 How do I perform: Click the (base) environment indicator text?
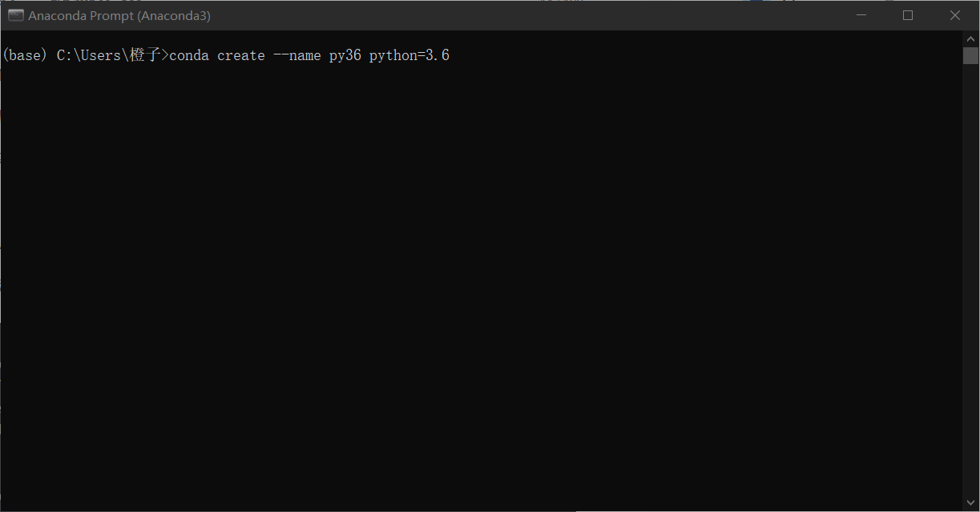coord(24,54)
